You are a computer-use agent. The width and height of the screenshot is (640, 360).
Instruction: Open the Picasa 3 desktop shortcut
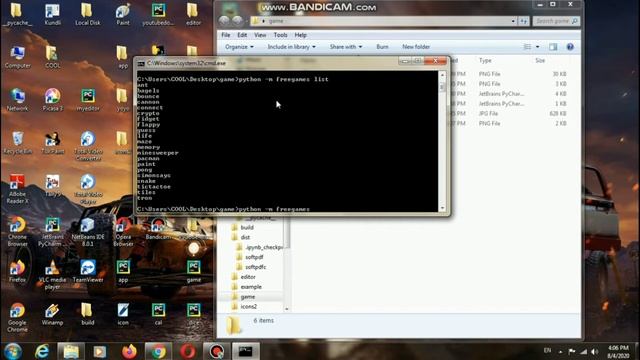click(x=53, y=100)
